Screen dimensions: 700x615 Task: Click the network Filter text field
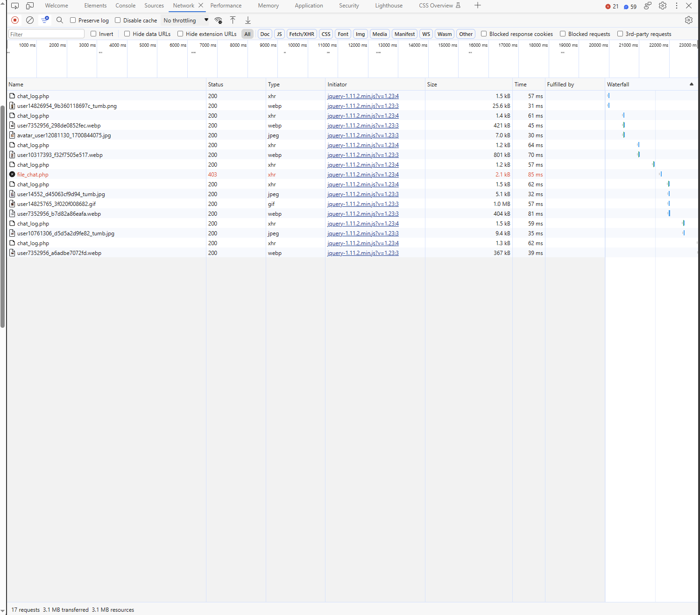click(x=46, y=34)
